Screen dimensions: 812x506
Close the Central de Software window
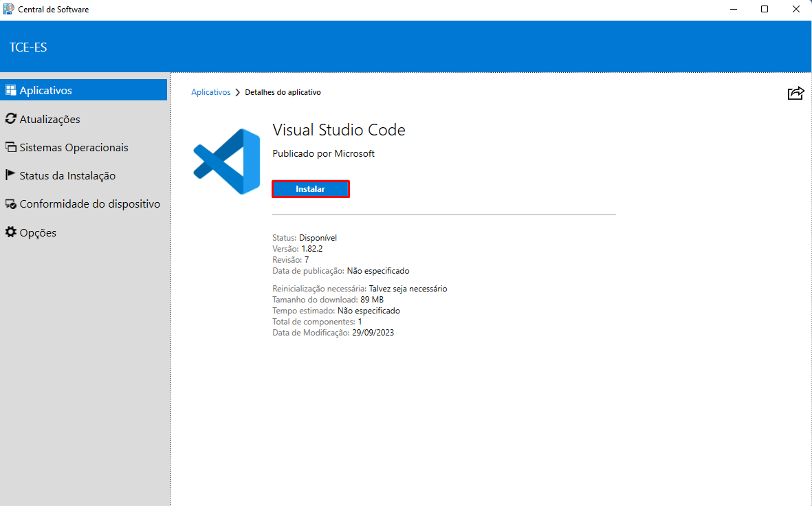(x=796, y=10)
